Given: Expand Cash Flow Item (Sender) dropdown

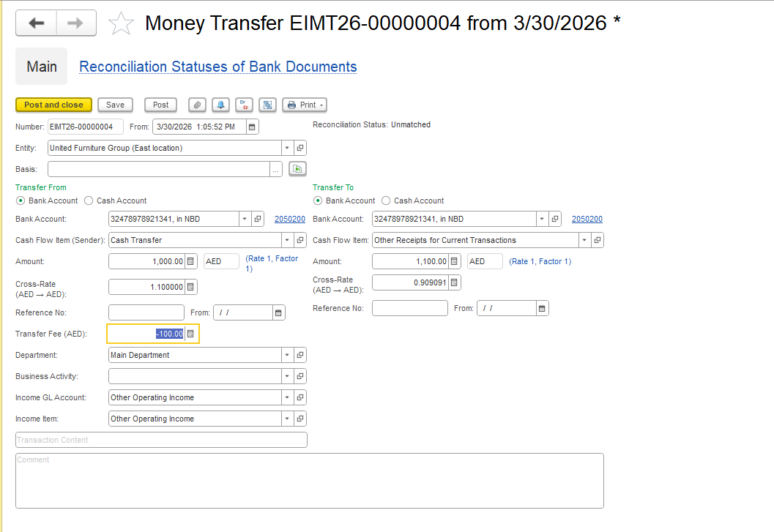Looking at the screenshot, I should point(287,240).
